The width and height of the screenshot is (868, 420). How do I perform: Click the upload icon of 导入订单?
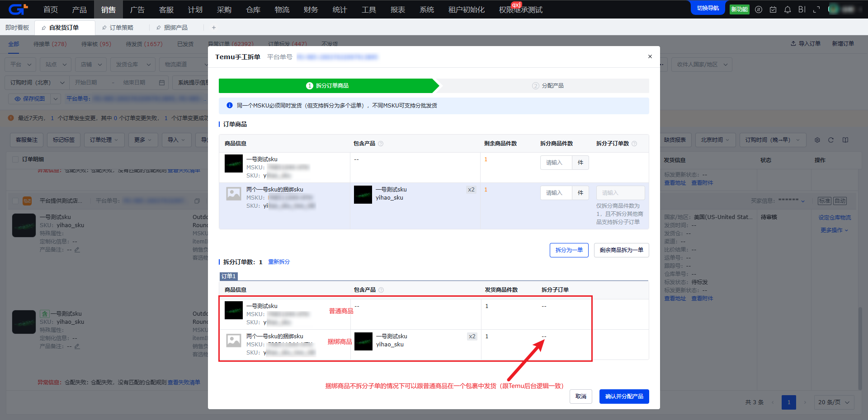pyautogui.click(x=793, y=44)
